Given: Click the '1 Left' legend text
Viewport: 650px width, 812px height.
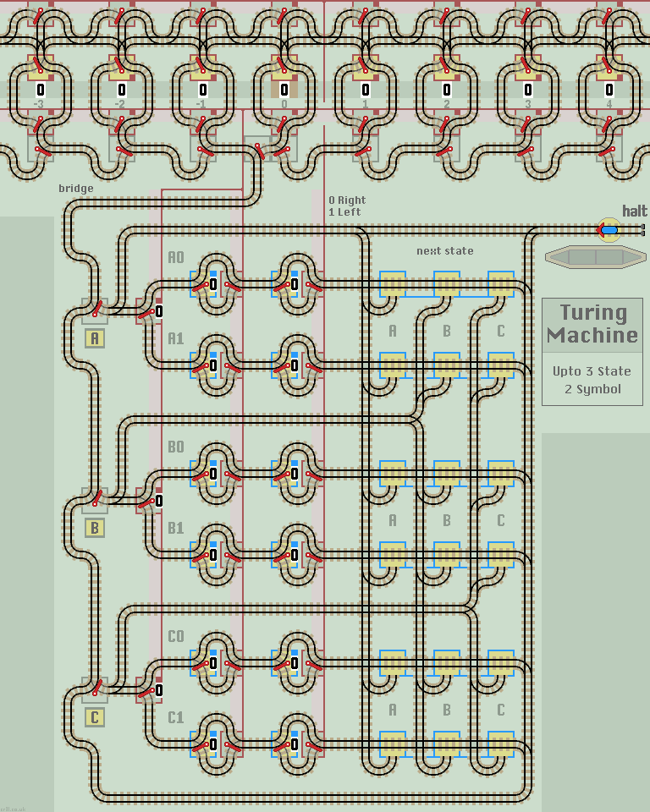Looking at the screenshot, I should (344, 211).
